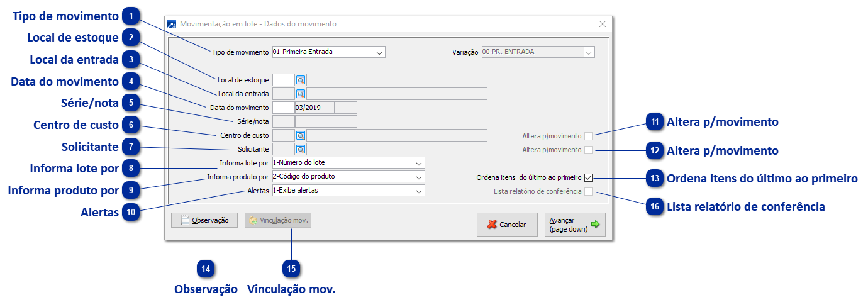
Task: Click the Observação button
Action: click(x=204, y=221)
